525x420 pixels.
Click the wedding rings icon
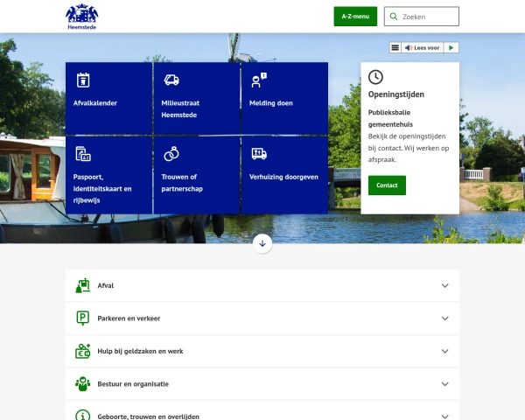tap(171, 154)
